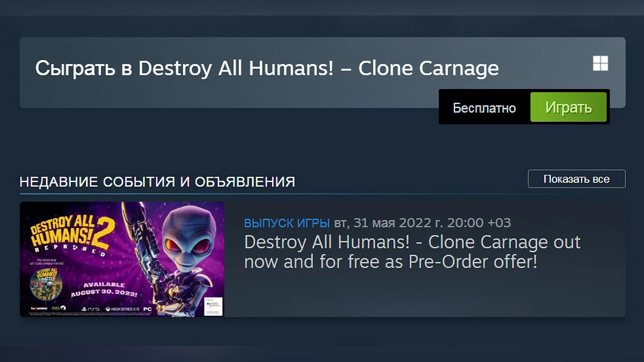Click the PS5 logo on the banner
644x362 pixels.
click(90, 309)
